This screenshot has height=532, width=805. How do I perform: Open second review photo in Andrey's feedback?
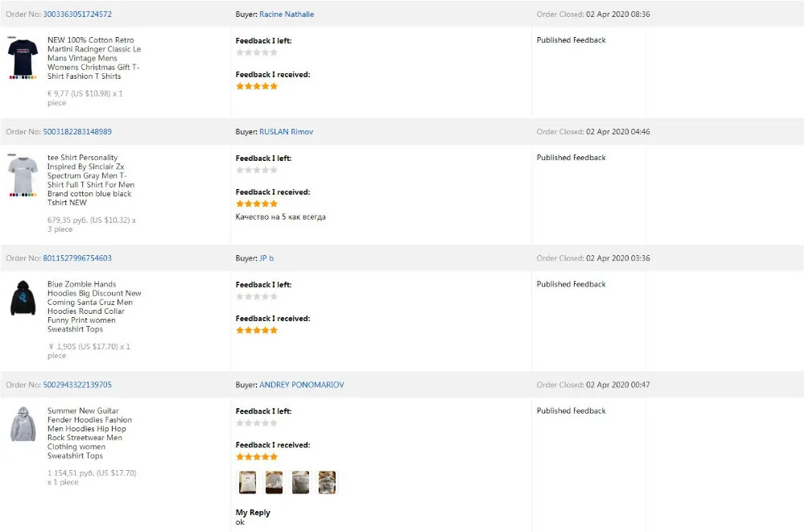tap(274, 482)
